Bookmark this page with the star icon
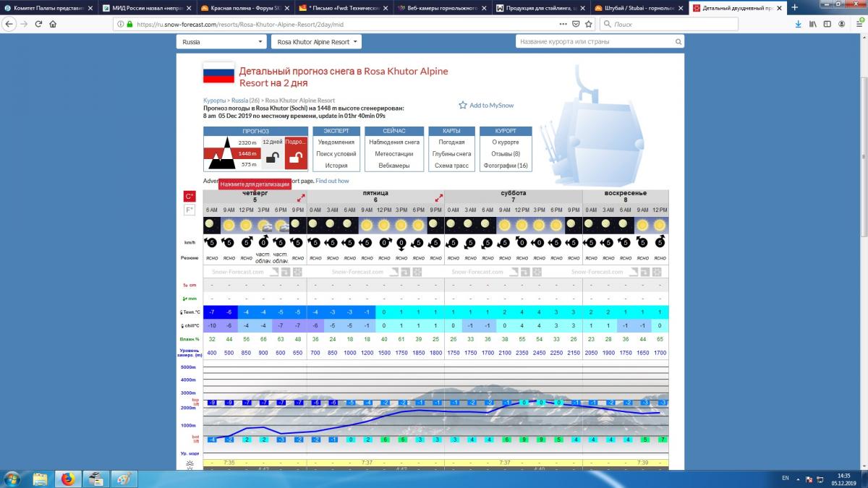This screenshot has width=868, height=488. click(589, 24)
